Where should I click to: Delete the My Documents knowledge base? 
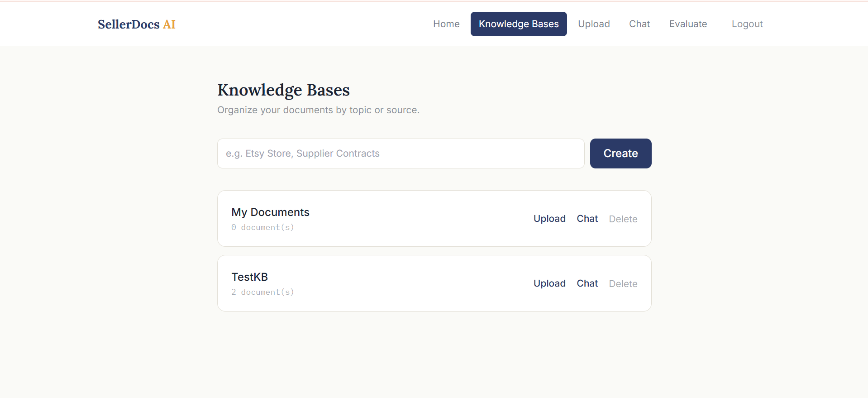pyautogui.click(x=623, y=219)
